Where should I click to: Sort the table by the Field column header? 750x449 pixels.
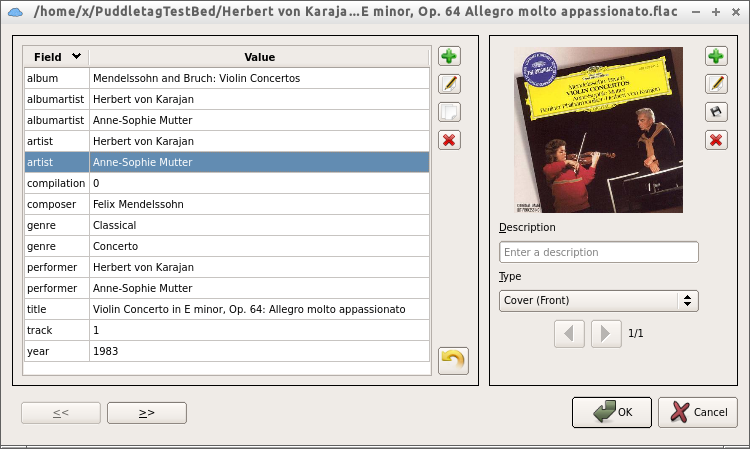pyautogui.click(x=56, y=57)
